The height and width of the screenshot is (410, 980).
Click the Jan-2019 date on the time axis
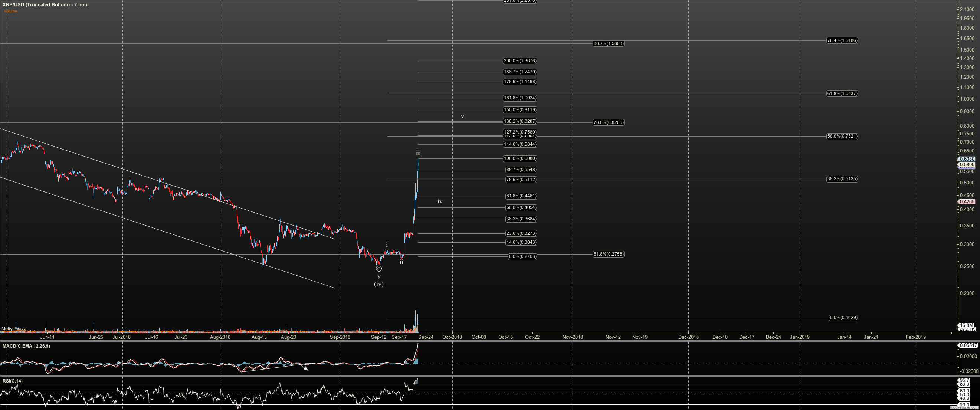pyautogui.click(x=800, y=337)
